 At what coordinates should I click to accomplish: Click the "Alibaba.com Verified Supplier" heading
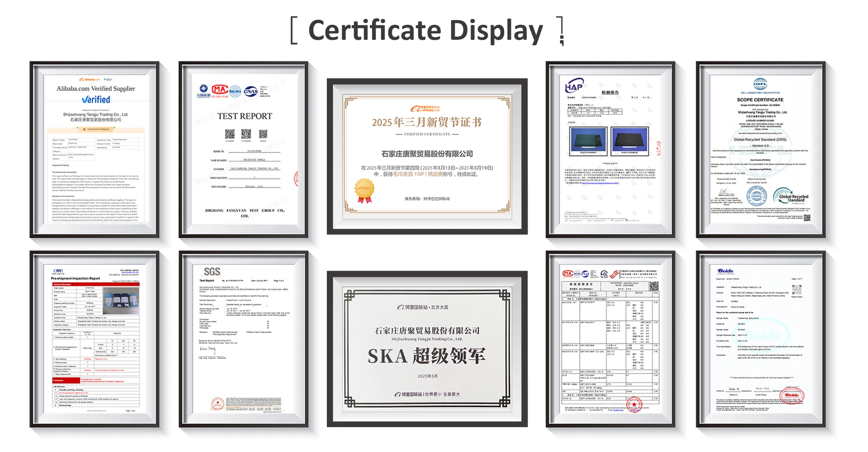[96, 89]
